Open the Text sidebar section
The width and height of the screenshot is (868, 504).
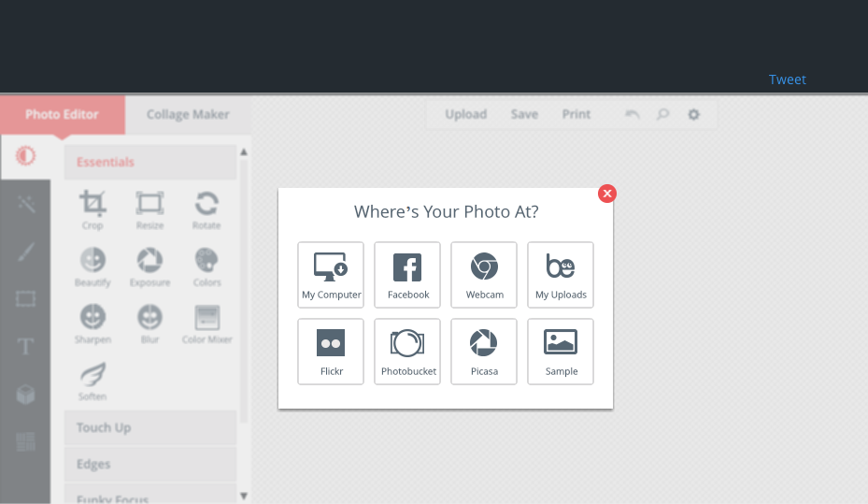pos(25,347)
